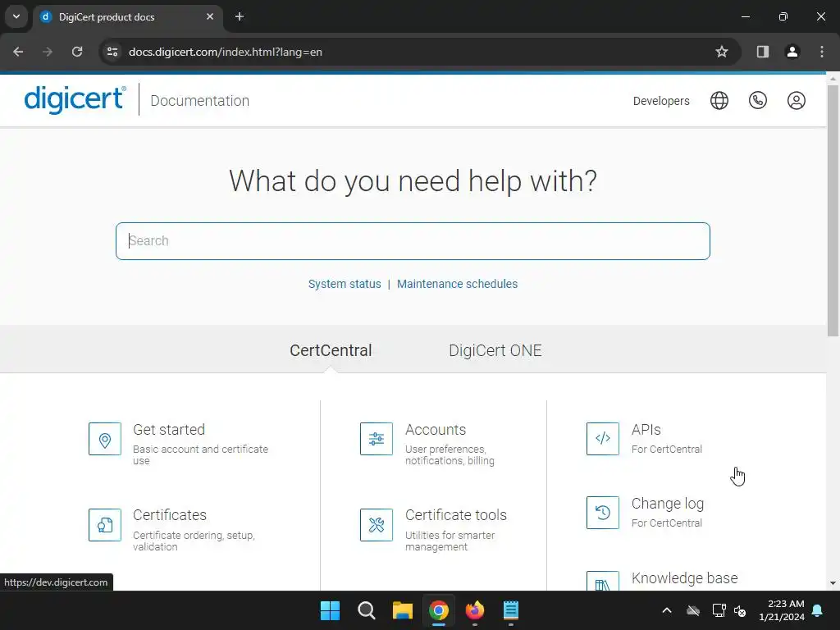The height and width of the screenshot is (630, 840).
Task: Show hidden system tray icons
Action: [666, 610]
